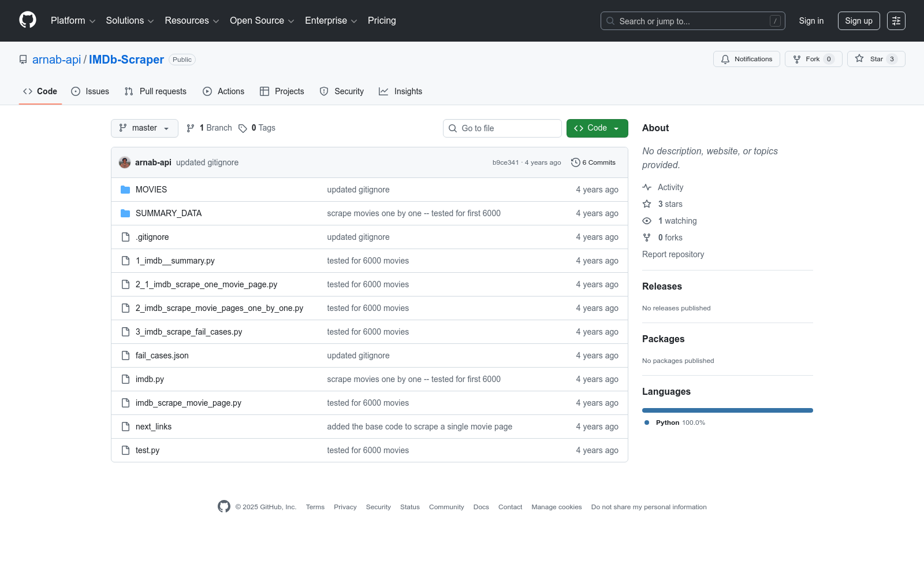Click the star icon beside 3 stars
924x578 pixels.
(647, 204)
